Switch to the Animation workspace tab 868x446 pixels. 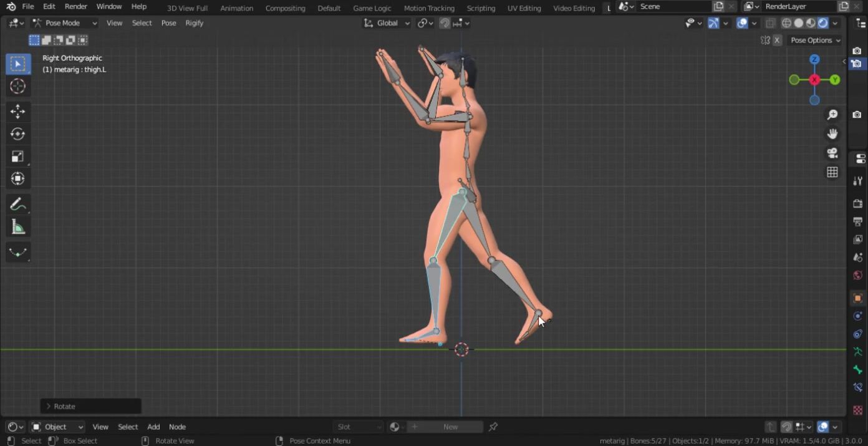[x=236, y=8]
